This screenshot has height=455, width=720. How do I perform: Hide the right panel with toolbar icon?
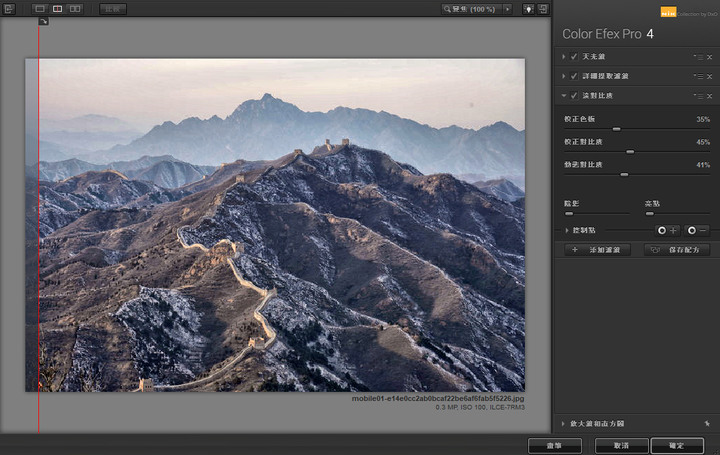543,9
